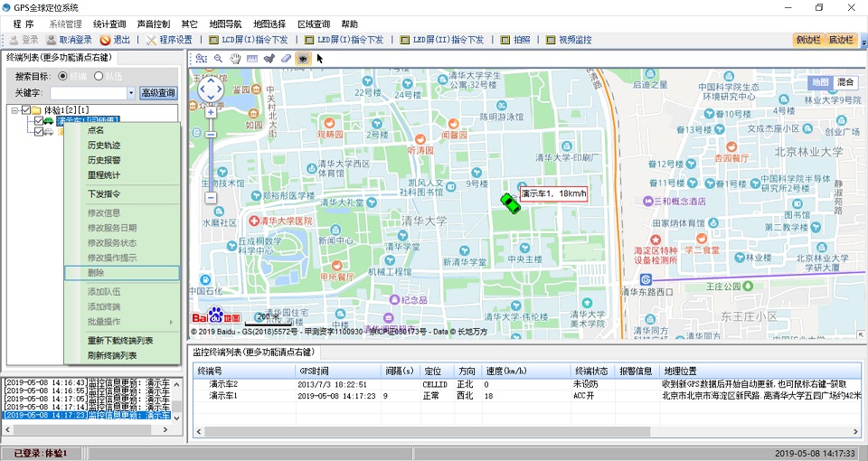Click the map pan left arrow
The width and height of the screenshot is (868, 461).
coord(202,89)
